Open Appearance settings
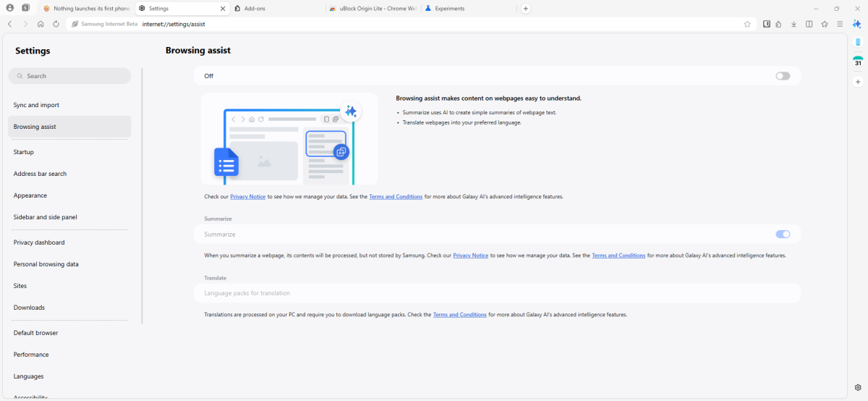868x401 pixels. [69, 195]
